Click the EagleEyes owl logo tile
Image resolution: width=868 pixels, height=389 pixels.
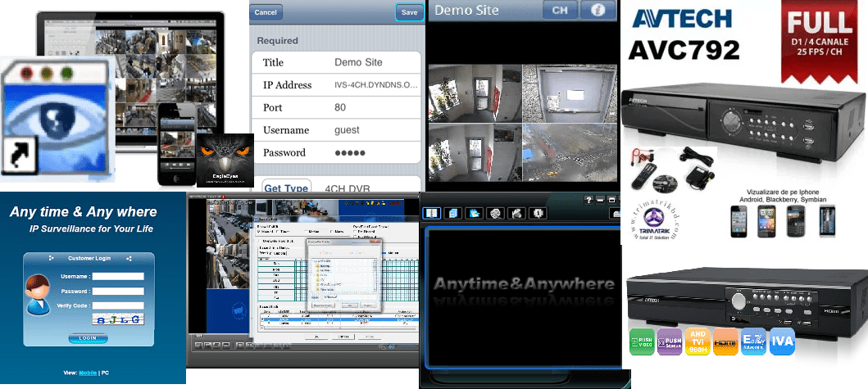click(225, 161)
